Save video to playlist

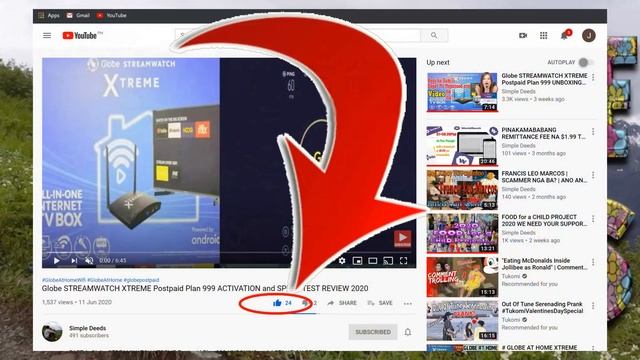[380, 303]
